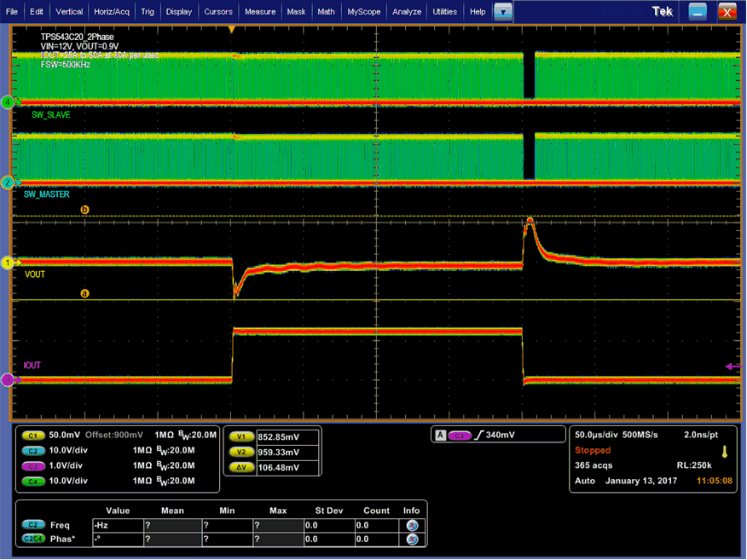Click the Tek logo
Screen dimensions: 747x560
pos(663,11)
